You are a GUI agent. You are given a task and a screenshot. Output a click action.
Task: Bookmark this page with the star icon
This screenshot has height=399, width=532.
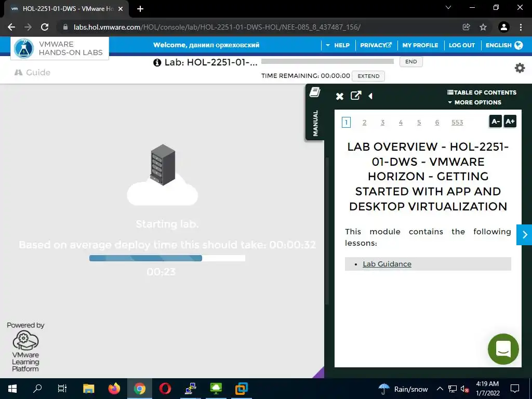[483, 27]
